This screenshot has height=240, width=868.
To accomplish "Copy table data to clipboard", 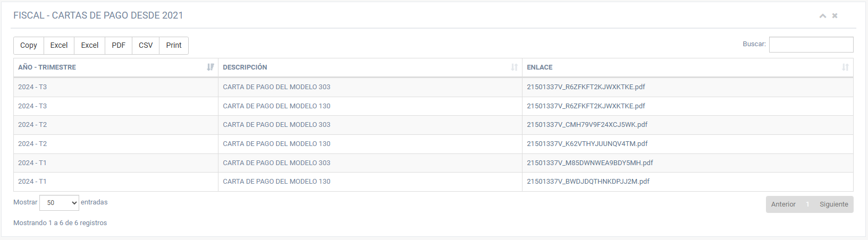I will tap(29, 46).
